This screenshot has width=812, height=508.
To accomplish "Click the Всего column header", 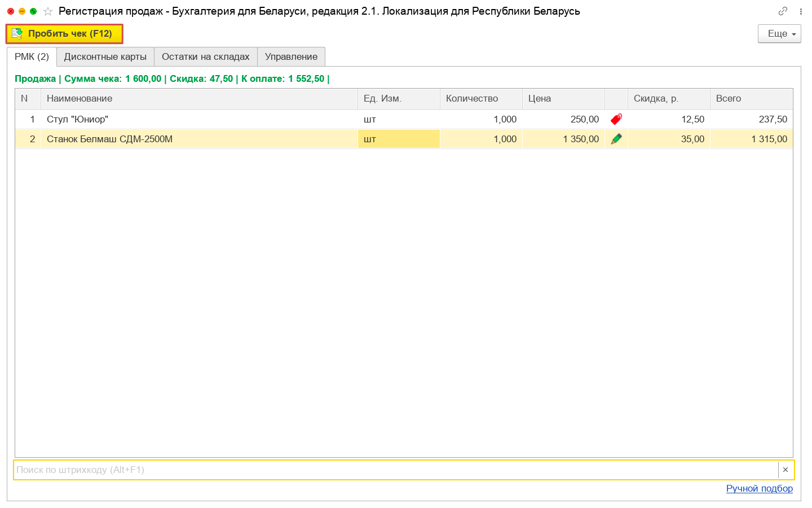I will (x=729, y=98).
